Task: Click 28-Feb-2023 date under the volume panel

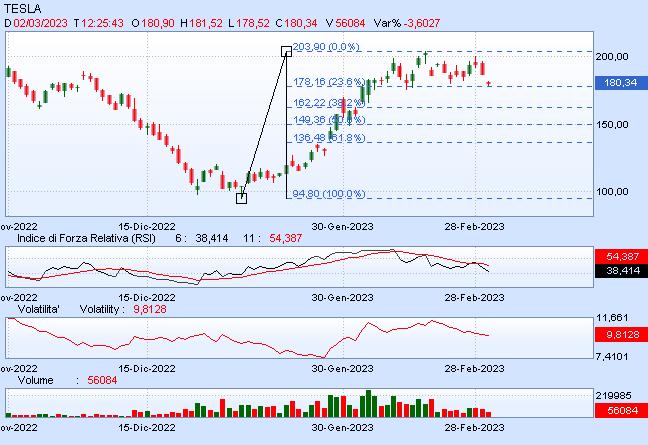Action: click(474, 428)
